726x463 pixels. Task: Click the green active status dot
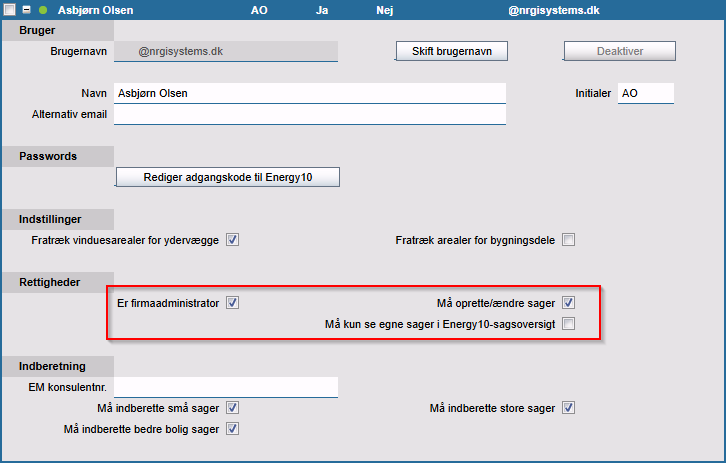click(43, 10)
